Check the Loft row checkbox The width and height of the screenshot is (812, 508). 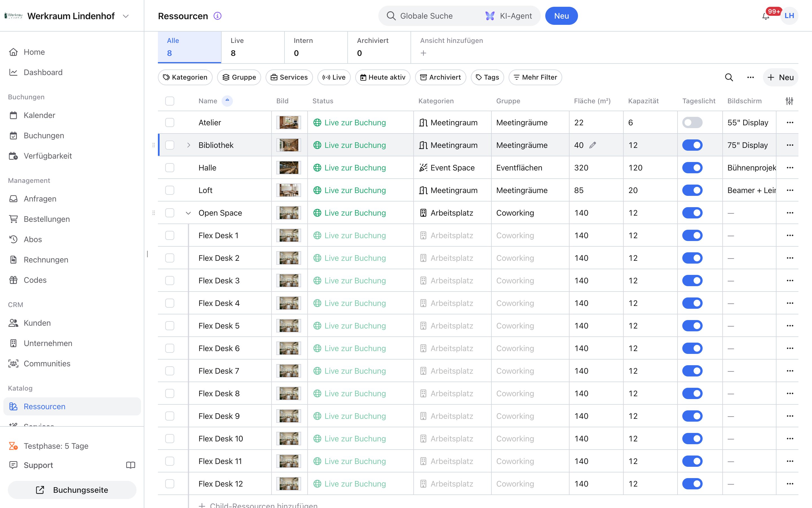click(x=170, y=190)
